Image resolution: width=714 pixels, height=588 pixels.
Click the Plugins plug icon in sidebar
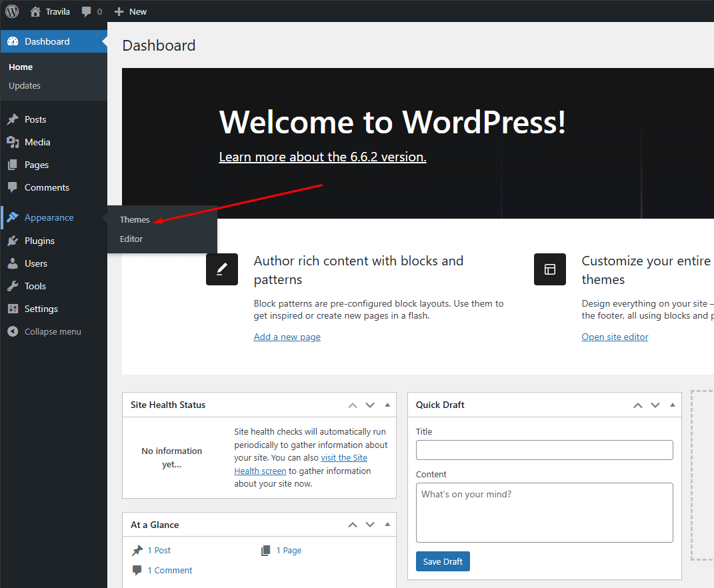coord(13,241)
